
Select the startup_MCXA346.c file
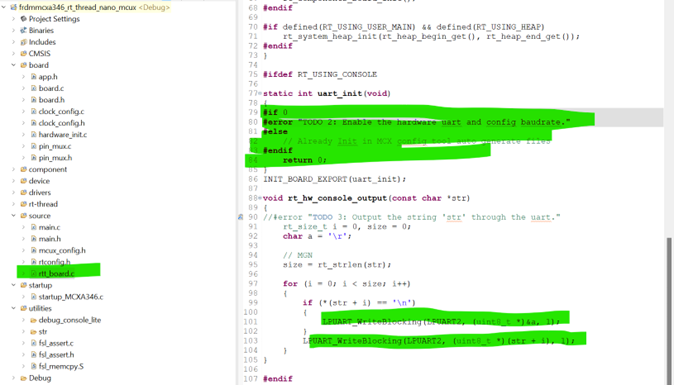click(x=71, y=297)
